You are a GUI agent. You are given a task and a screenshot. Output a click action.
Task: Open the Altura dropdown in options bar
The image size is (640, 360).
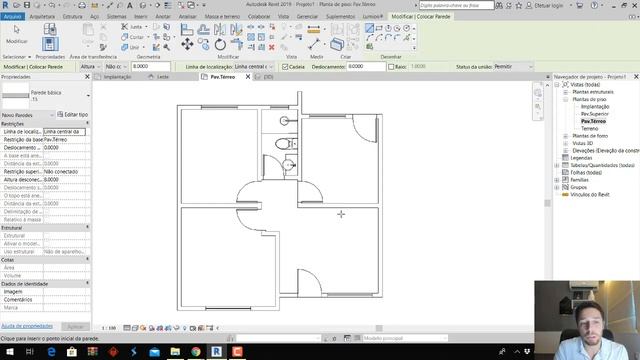pyautogui.click(x=90, y=67)
